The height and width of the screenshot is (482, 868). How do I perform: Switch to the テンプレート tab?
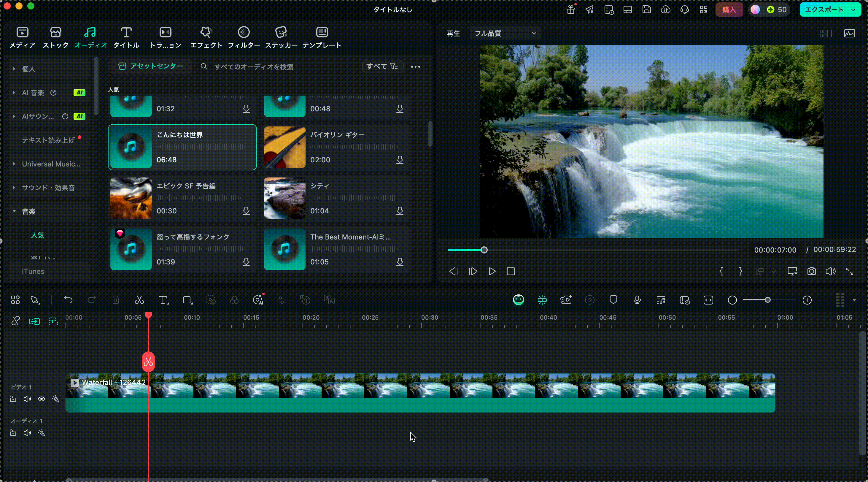click(322, 37)
